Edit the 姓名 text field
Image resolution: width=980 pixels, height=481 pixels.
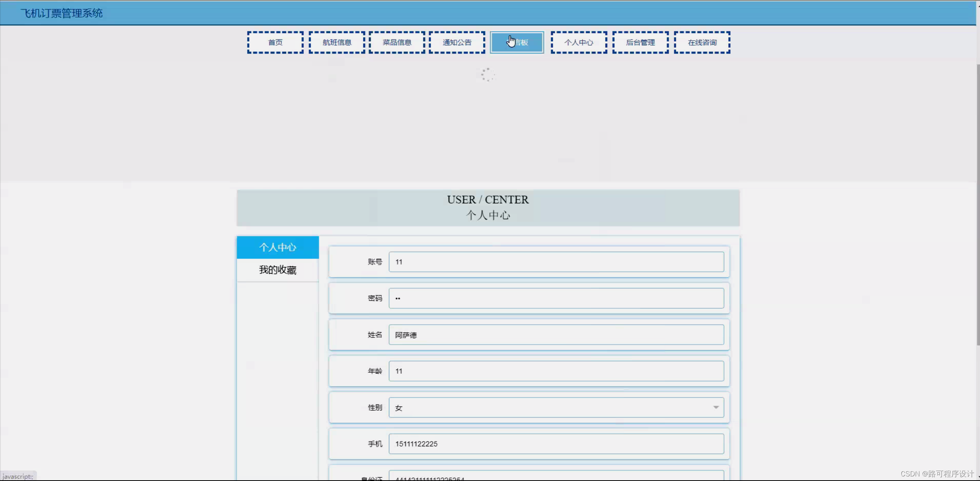(x=556, y=335)
